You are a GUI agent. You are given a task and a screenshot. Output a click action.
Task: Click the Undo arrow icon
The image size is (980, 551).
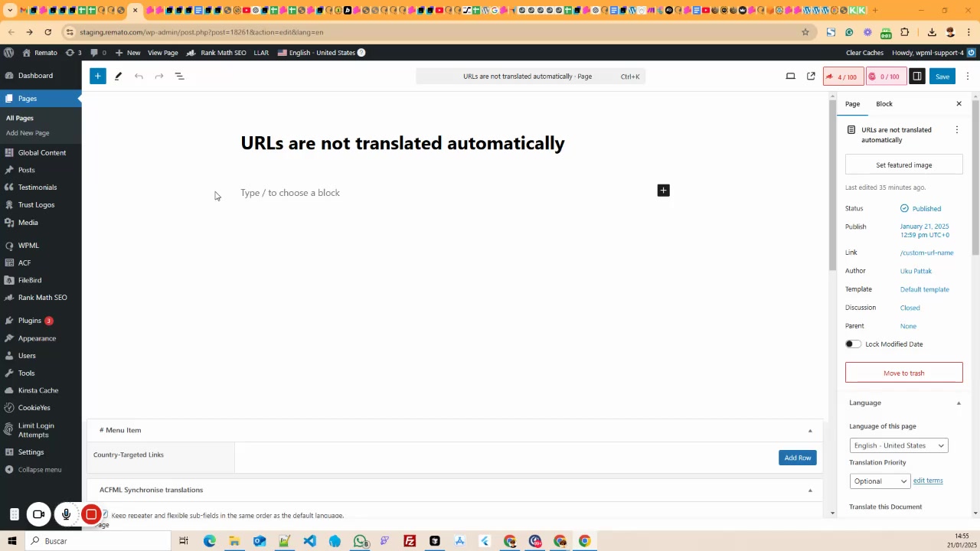point(139,76)
